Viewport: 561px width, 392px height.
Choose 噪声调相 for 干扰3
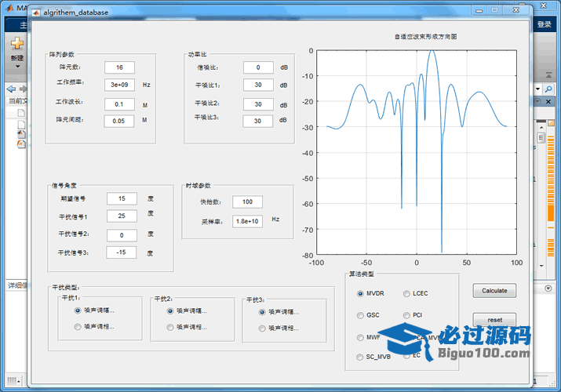pyautogui.click(x=262, y=328)
